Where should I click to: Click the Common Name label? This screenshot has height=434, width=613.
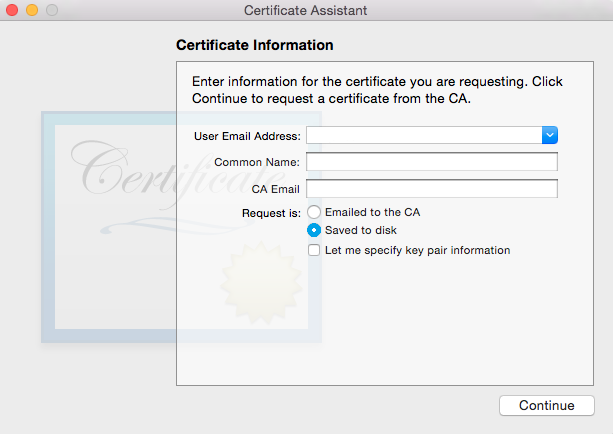(x=257, y=162)
